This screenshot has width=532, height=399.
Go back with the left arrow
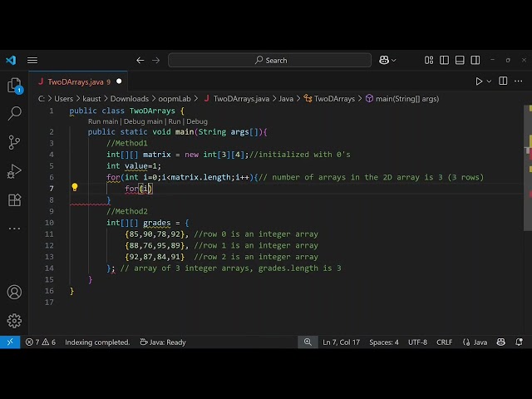click(x=140, y=61)
